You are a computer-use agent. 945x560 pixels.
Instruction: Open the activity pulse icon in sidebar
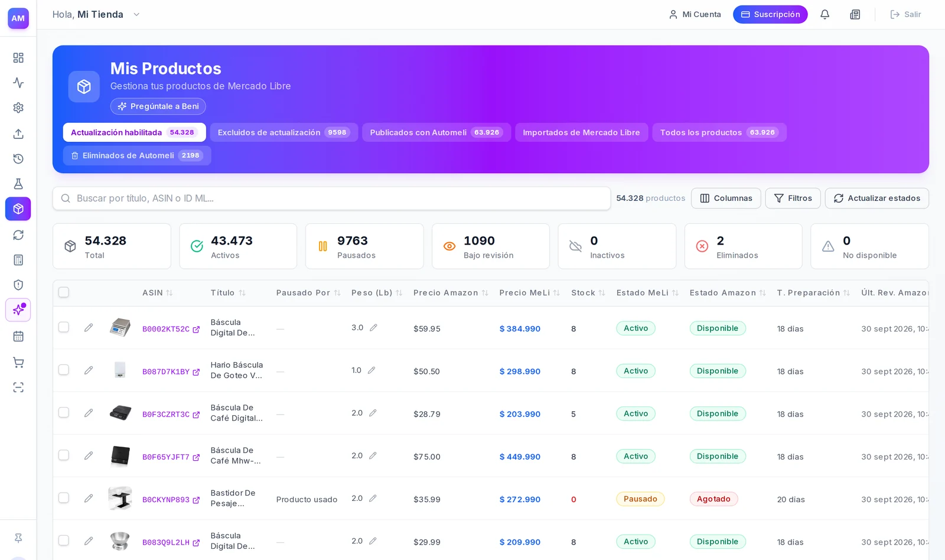[x=18, y=83]
